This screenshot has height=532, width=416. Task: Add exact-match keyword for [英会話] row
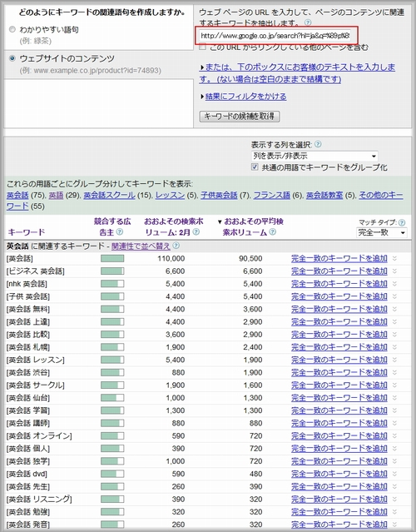pyautogui.click(x=339, y=259)
